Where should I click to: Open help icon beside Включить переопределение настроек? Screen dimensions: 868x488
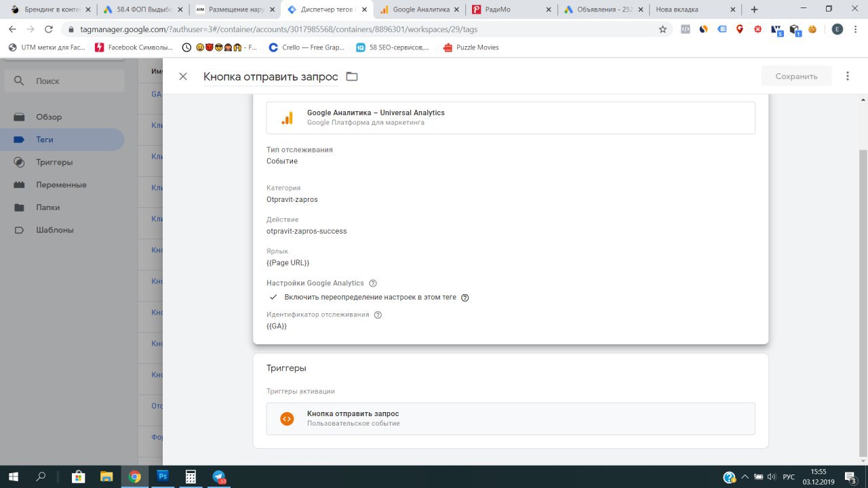pyautogui.click(x=465, y=298)
